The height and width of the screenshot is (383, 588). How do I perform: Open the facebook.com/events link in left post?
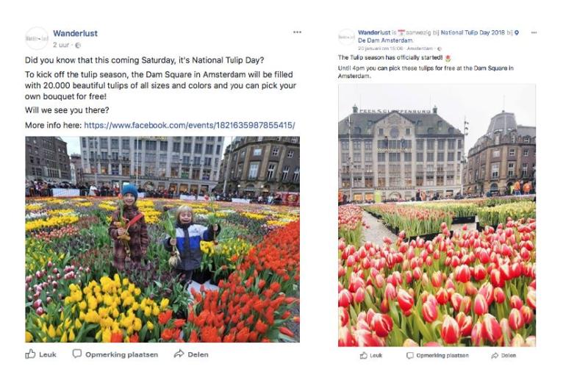click(190, 125)
